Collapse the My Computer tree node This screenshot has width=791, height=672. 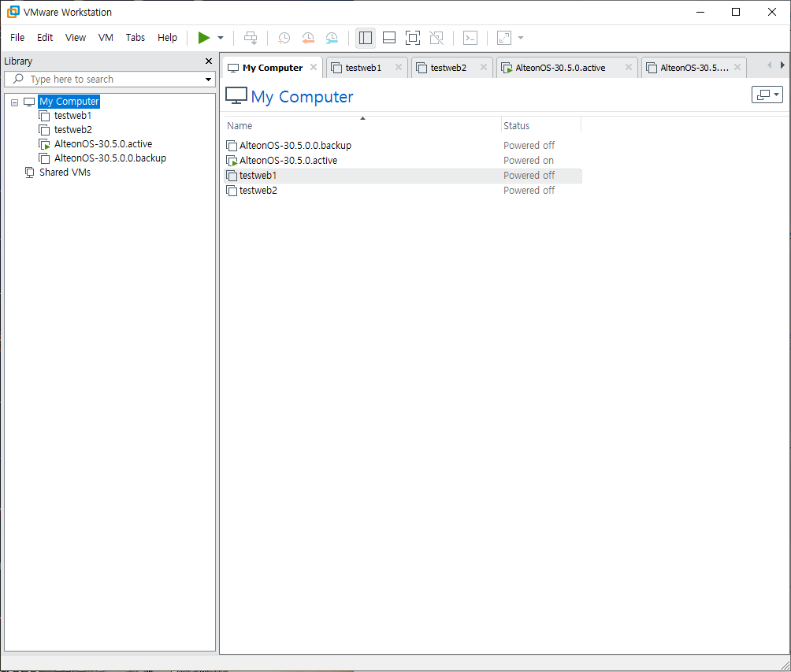[x=15, y=102]
